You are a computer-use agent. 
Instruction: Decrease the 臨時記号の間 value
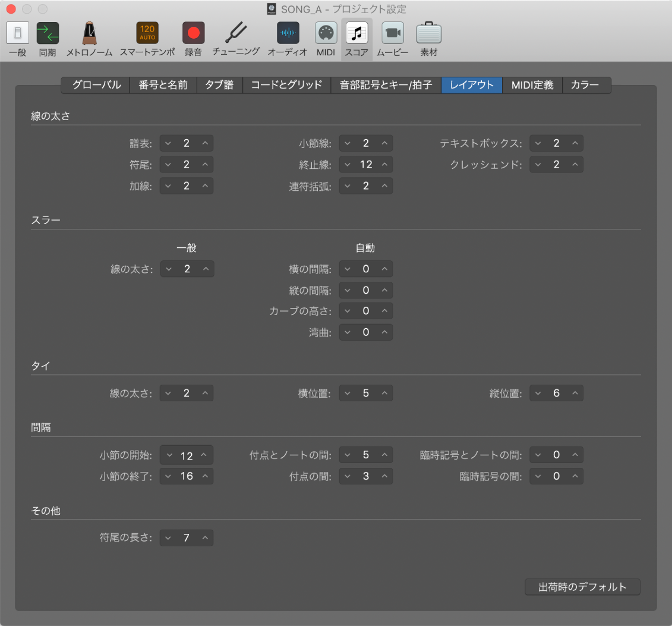[x=538, y=476]
